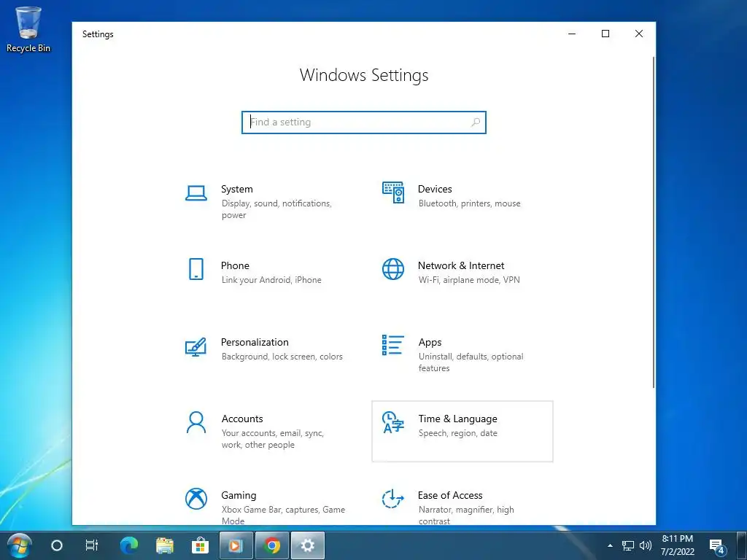747x560 pixels.
Task: Click the Find a setting search field
Action: (364, 122)
